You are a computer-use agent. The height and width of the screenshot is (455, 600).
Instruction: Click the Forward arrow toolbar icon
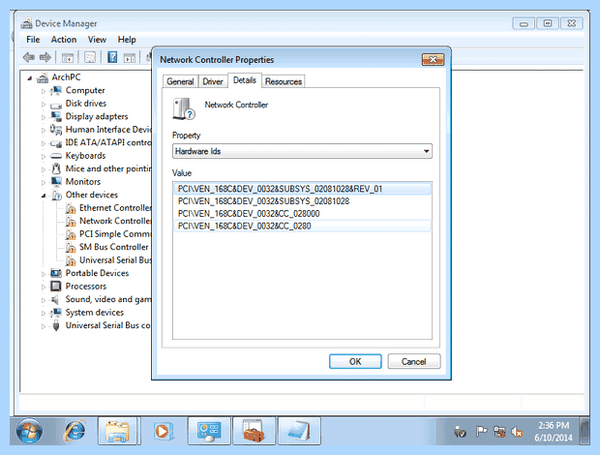45,57
